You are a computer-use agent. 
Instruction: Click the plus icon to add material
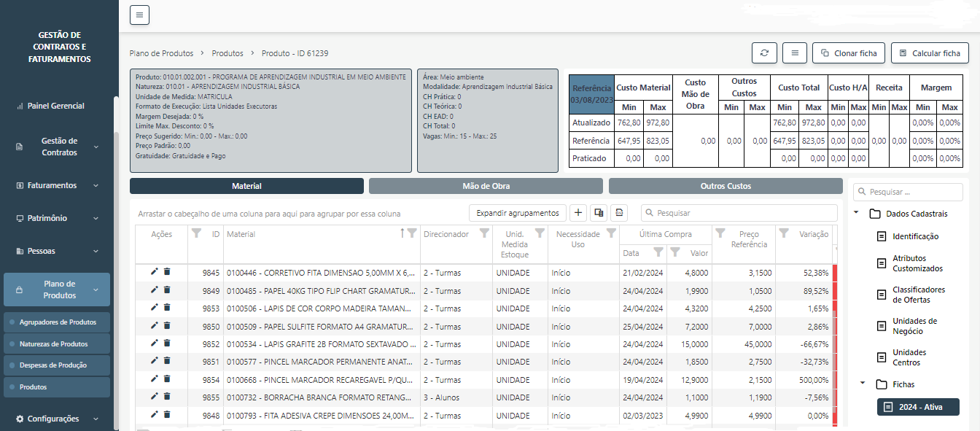(578, 213)
